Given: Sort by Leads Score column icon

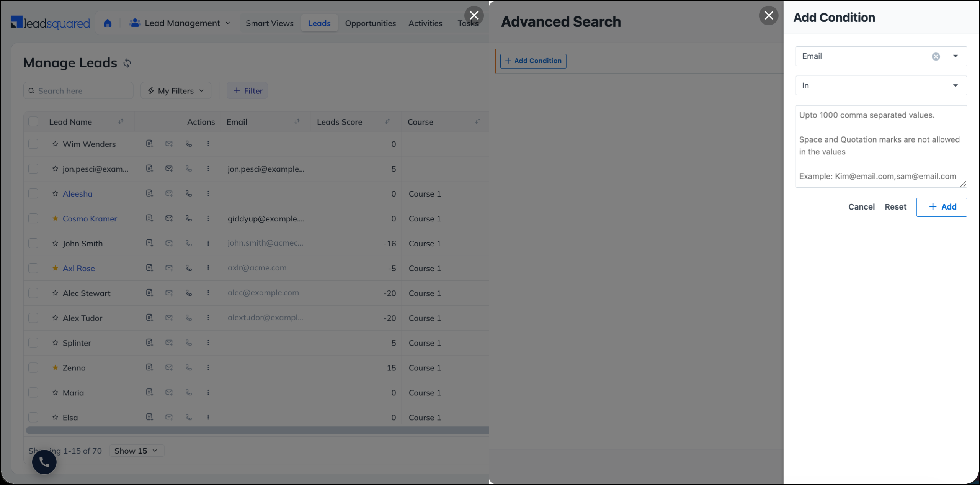Looking at the screenshot, I should 388,121.
